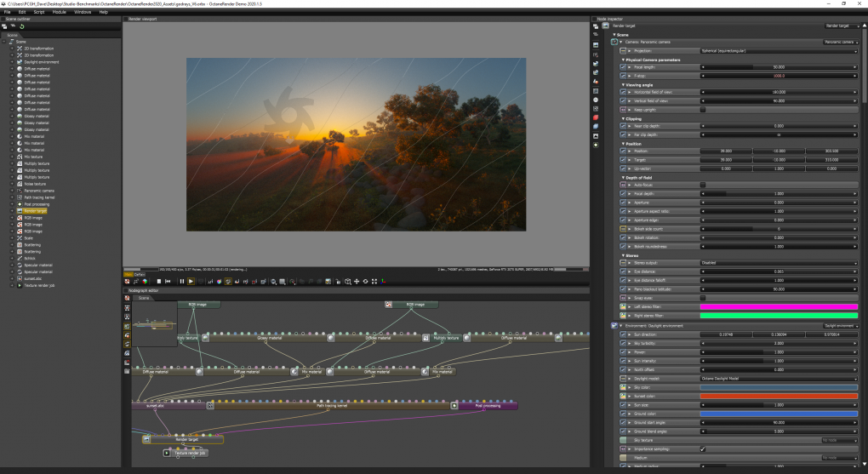Open the Help menu
The width and height of the screenshot is (868, 474).
(104, 12)
